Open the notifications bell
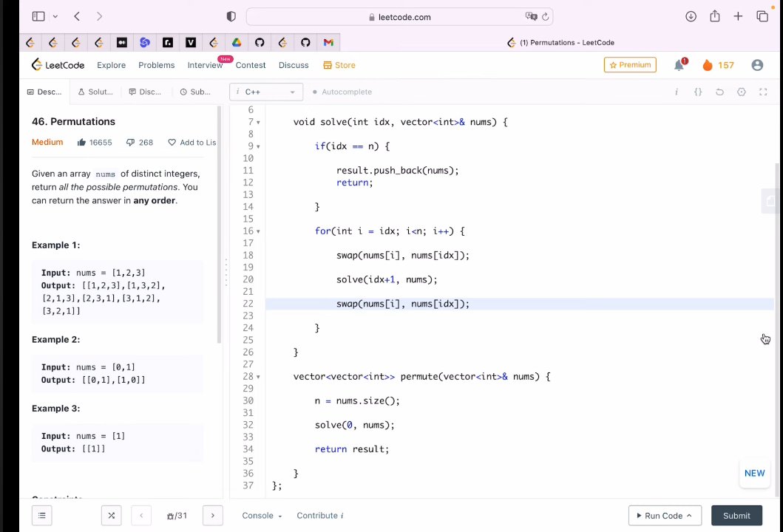Image resolution: width=783 pixels, height=532 pixels. pyautogui.click(x=679, y=65)
